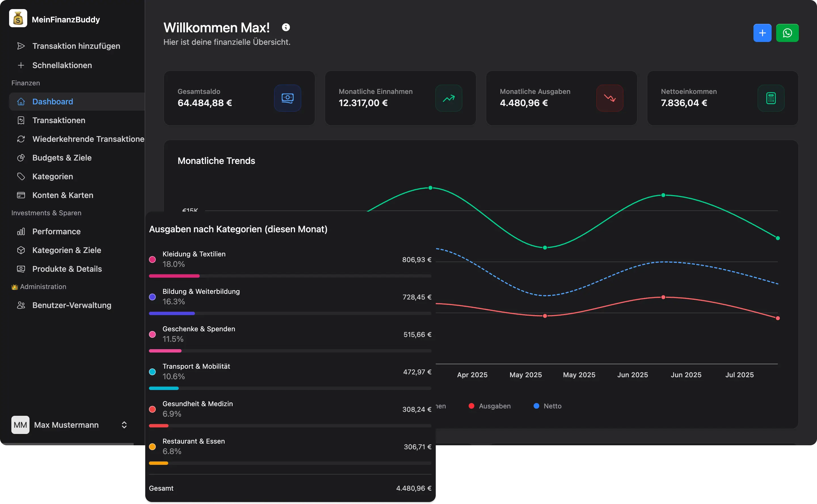The width and height of the screenshot is (817, 504).
Task: Open WhatsApp via the green button
Action: point(787,33)
